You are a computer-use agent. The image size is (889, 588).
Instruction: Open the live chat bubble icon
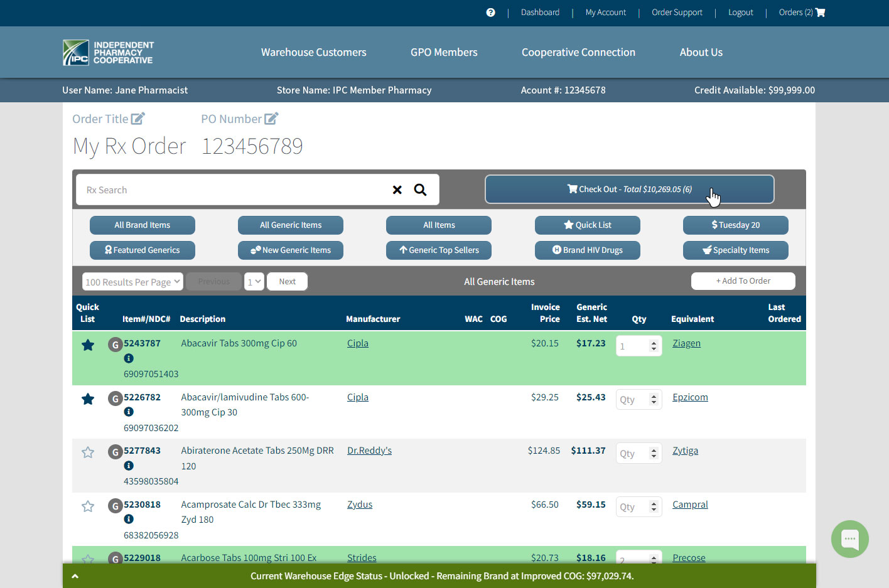click(x=850, y=539)
